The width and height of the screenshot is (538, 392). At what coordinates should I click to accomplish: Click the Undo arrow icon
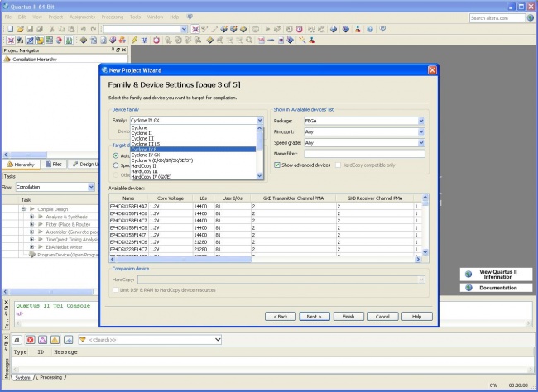coord(83,29)
